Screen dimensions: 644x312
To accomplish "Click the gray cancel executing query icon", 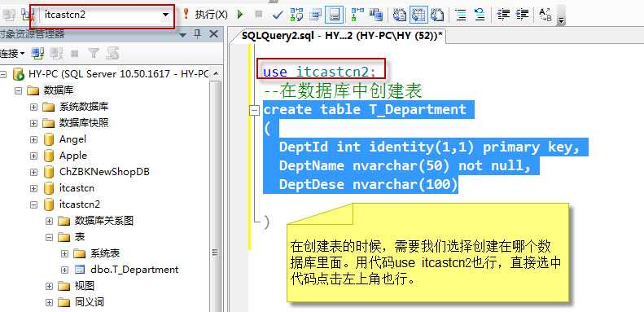I will (x=258, y=15).
